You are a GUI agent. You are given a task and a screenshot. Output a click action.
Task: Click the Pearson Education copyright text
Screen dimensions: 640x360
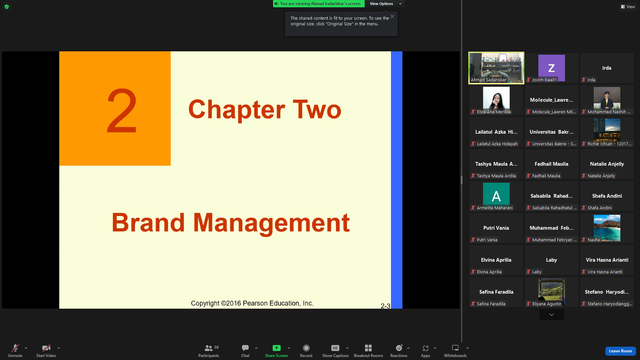tap(252, 303)
